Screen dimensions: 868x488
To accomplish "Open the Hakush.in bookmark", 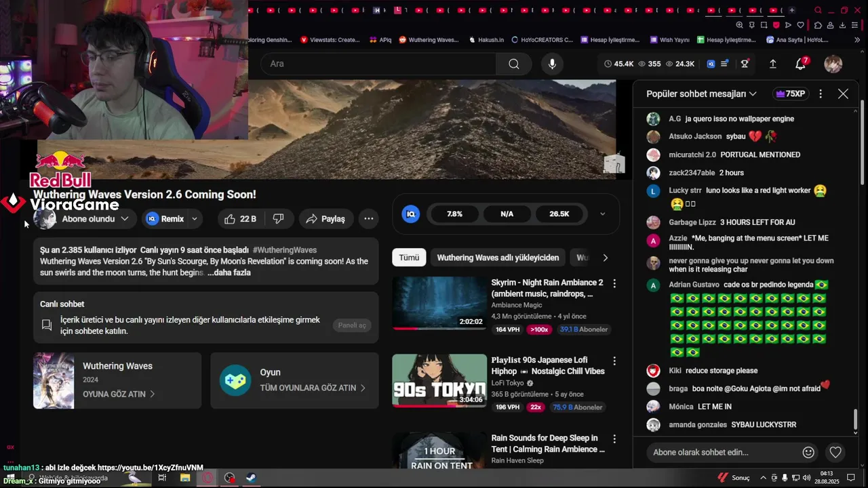I will pyautogui.click(x=486, y=40).
